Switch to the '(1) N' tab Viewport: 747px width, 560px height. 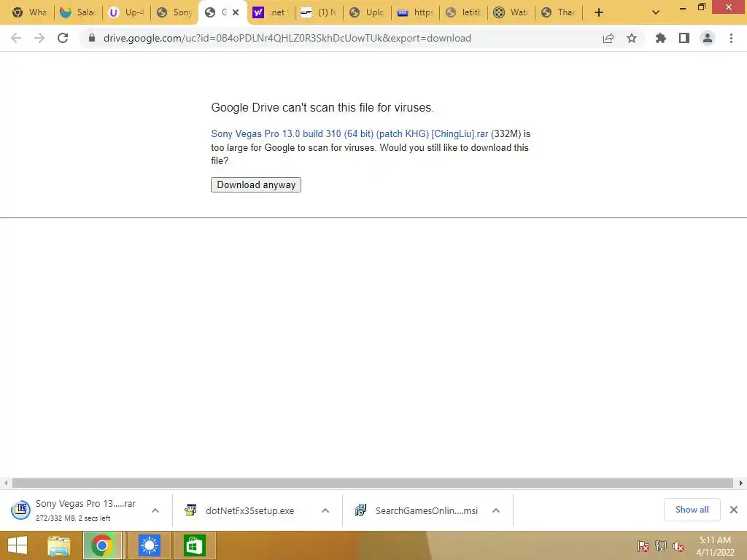320,12
